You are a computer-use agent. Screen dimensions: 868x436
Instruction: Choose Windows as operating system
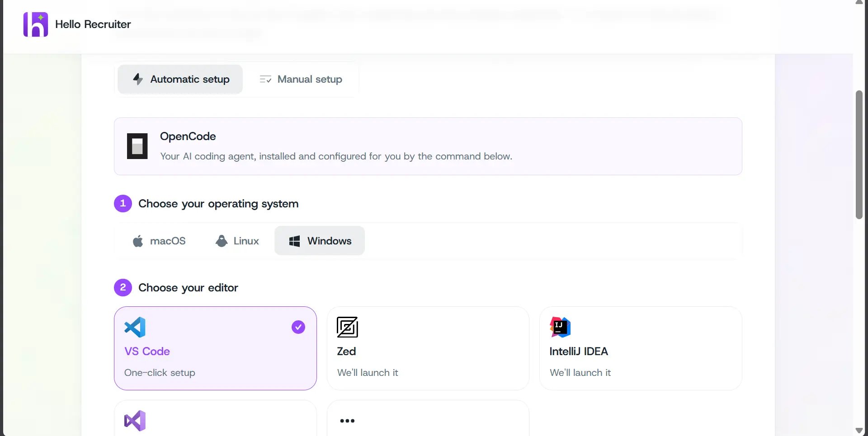(x=320, y=241)
